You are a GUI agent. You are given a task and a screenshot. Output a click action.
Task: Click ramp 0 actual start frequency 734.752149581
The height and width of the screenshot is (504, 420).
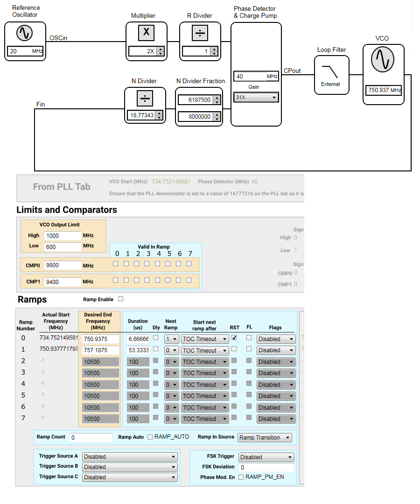[59, 338]
